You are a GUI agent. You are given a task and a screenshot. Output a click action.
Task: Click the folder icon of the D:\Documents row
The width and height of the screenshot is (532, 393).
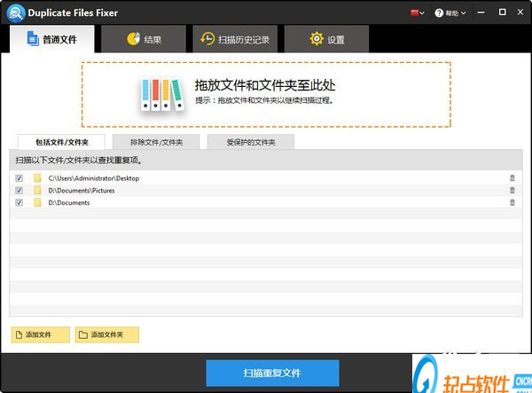[x=37, y=202]
